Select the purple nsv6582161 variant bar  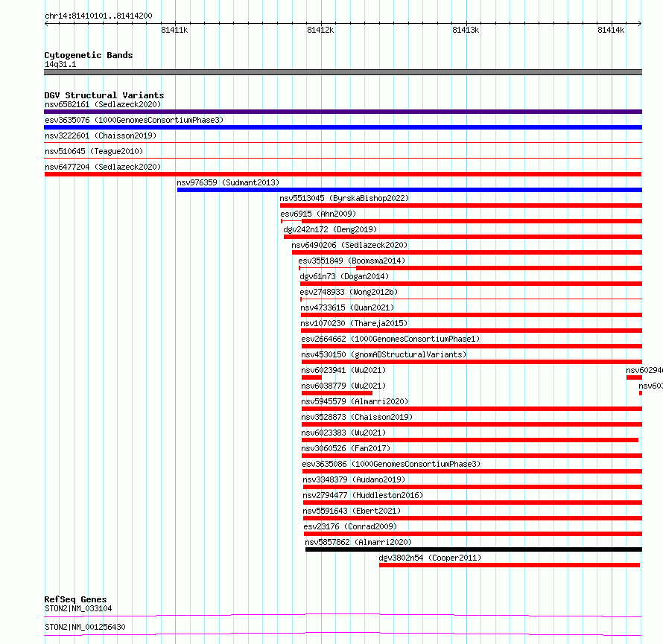click(x=343, y=112)
